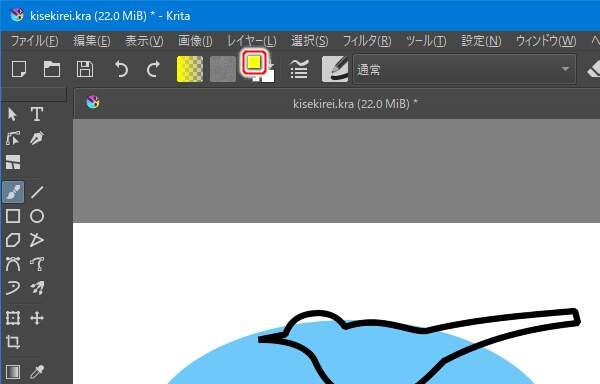Open the ウィンドウ(W) menu
Image resolution: width=600 pixels, height=384 pixels.
pos(546,41)
